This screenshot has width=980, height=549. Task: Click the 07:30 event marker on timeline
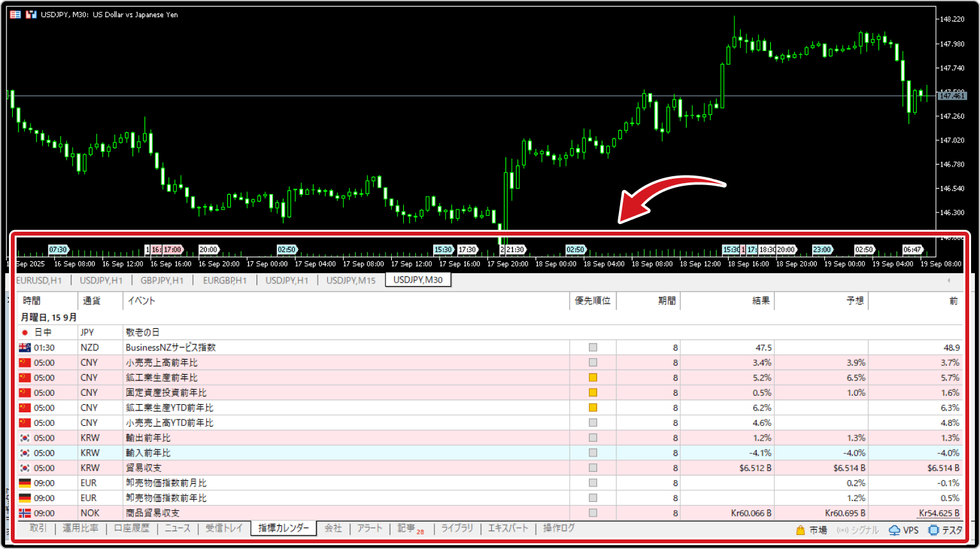click(x=57, y=250)
